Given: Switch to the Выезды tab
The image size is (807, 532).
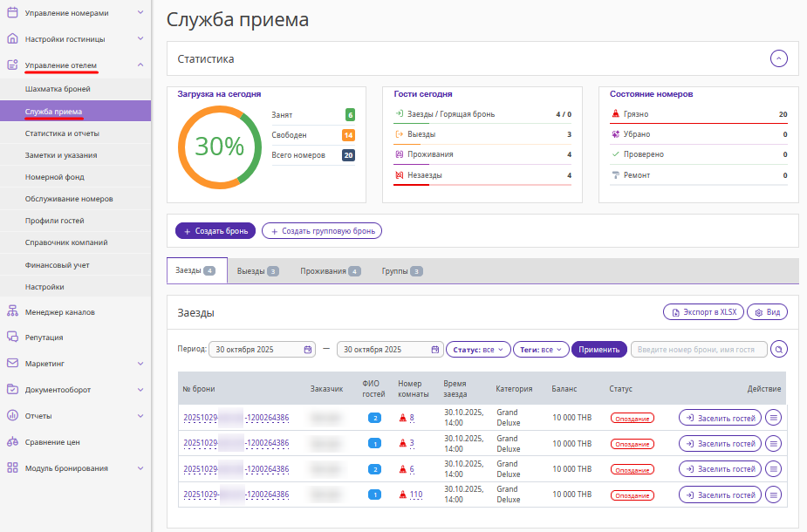Looking at the screenshot, I should click(x=257, y=271).
